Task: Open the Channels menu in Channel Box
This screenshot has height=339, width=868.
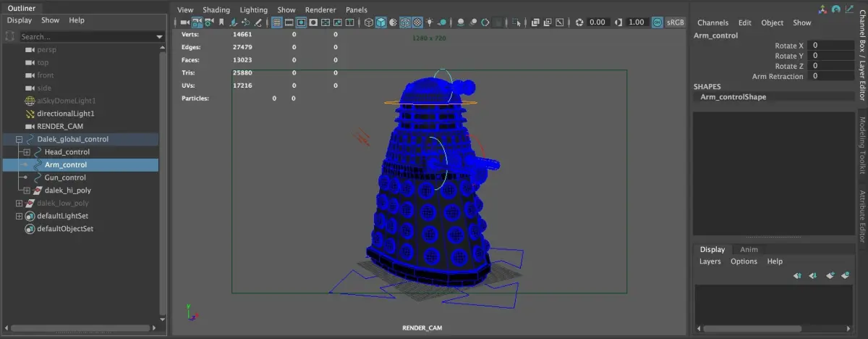Action: 712,23
